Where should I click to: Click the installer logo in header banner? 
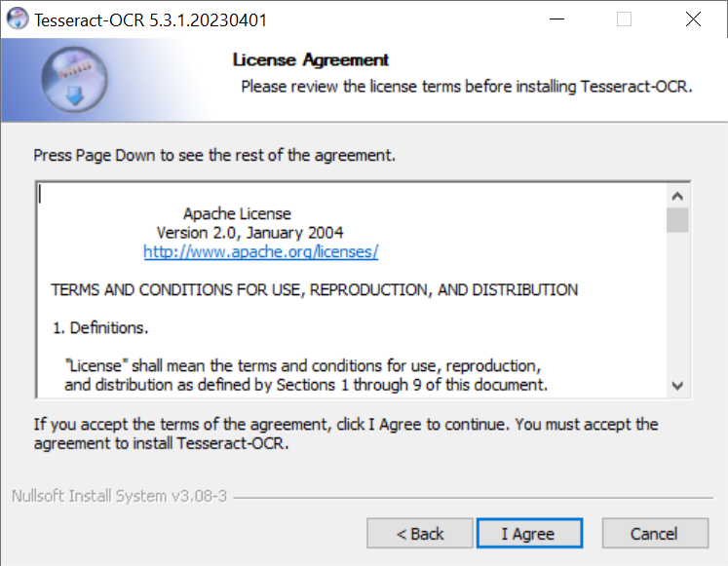pos(74,80)
